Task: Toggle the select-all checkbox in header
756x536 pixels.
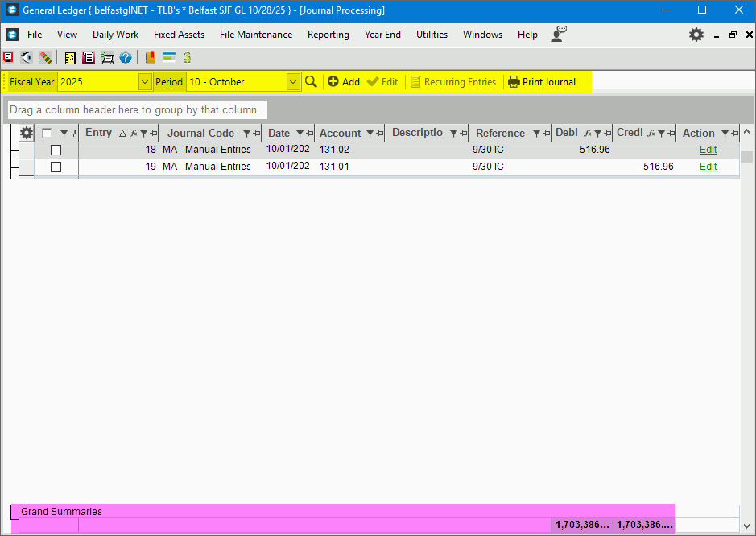Action: 47,134
